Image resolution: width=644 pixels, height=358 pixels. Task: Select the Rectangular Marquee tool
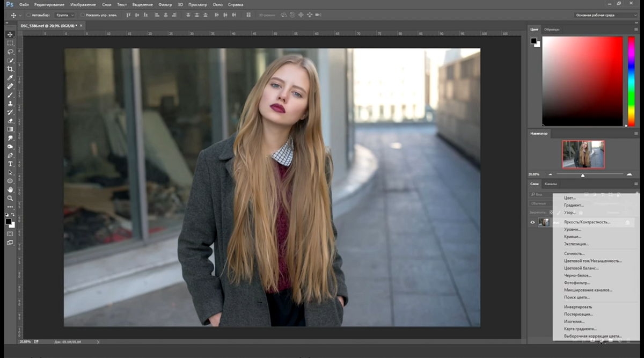pos(10,43)
